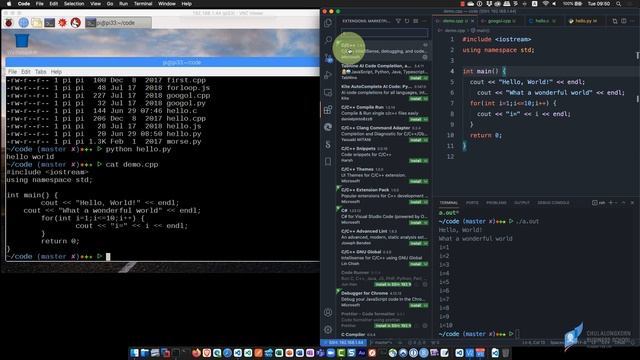Open the Explorer view in activity bar
Image resolution: width=640 pixels, height=360 pixels.
click(x=328, y=23)
